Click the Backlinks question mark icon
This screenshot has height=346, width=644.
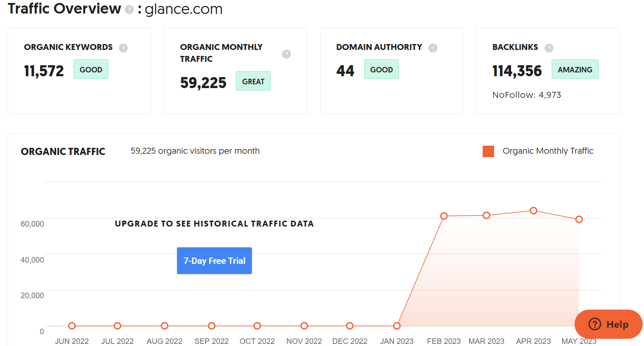[x=549, y=48]
